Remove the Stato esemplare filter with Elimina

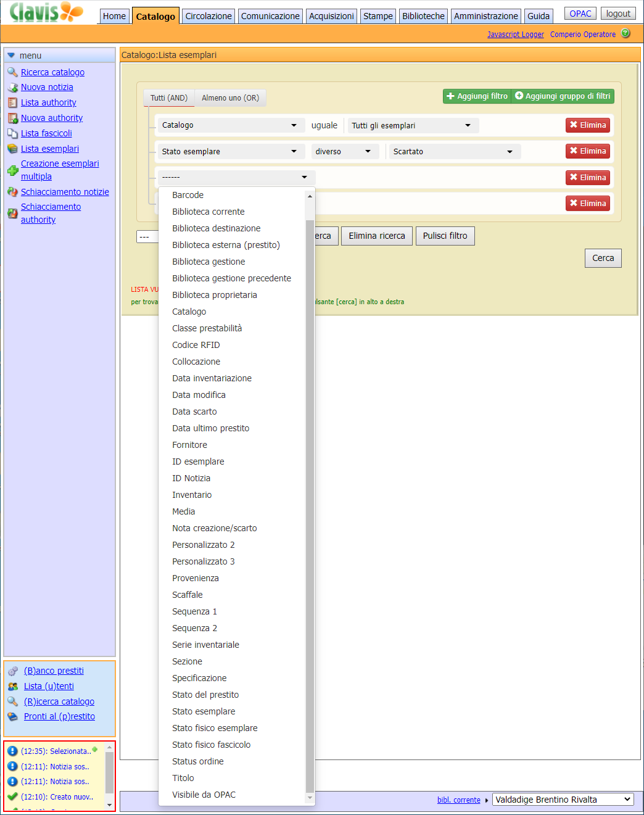coord(587,151)
